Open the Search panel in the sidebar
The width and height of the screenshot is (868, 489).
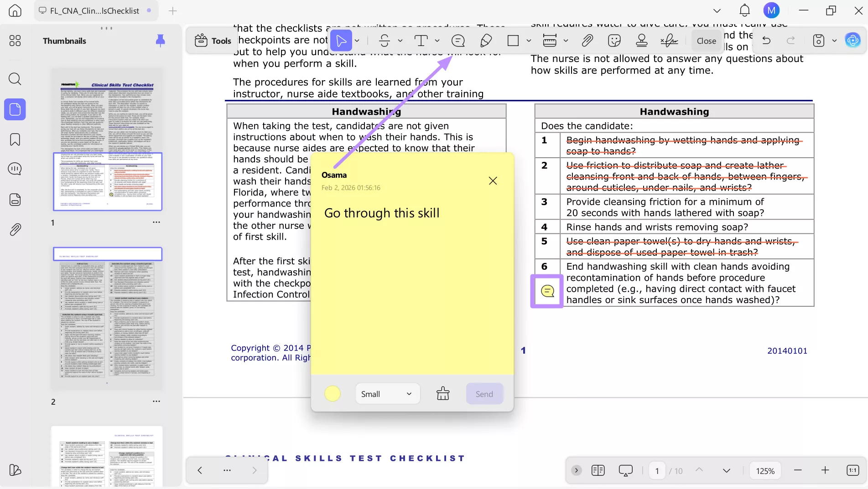point(15,79)
